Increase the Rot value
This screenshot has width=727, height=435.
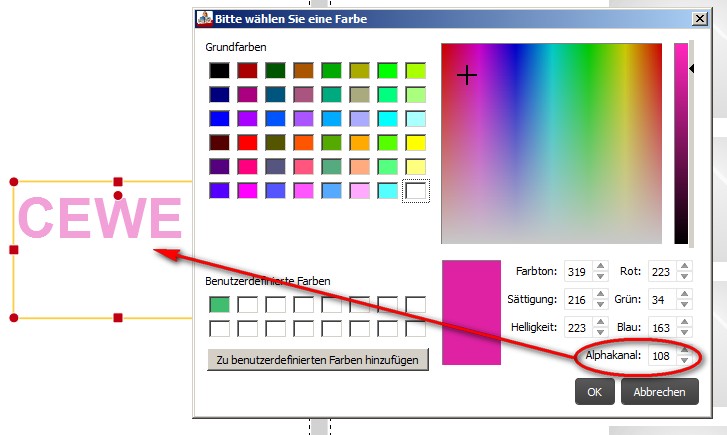[x=684, y=266]
